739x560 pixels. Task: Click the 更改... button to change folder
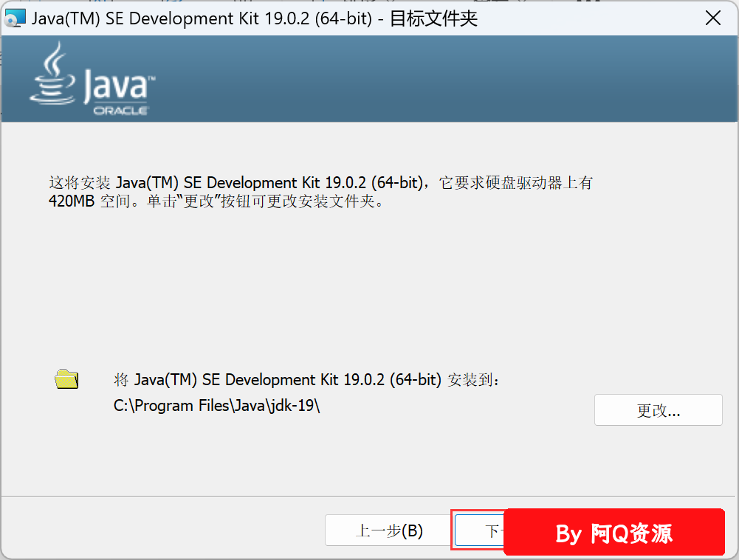[658, 410]
